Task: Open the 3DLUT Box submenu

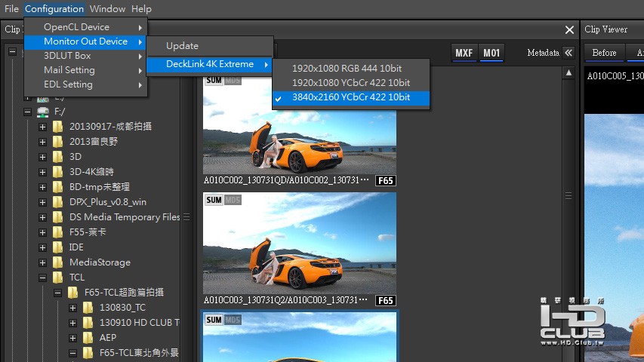Action: point(85,56)
